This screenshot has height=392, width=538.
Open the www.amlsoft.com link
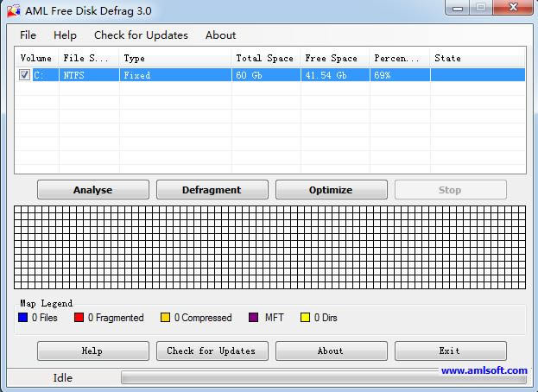tap(484, 370)
